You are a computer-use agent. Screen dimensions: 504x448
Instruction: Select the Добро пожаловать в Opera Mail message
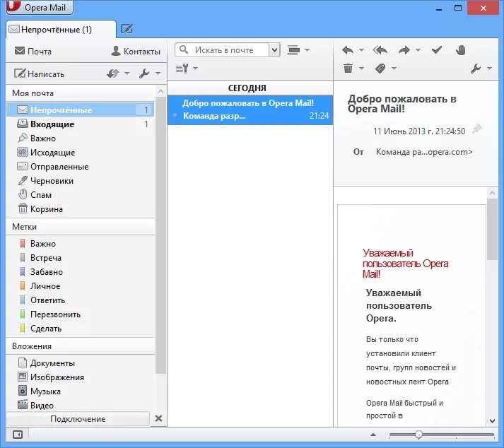[250, 110]
